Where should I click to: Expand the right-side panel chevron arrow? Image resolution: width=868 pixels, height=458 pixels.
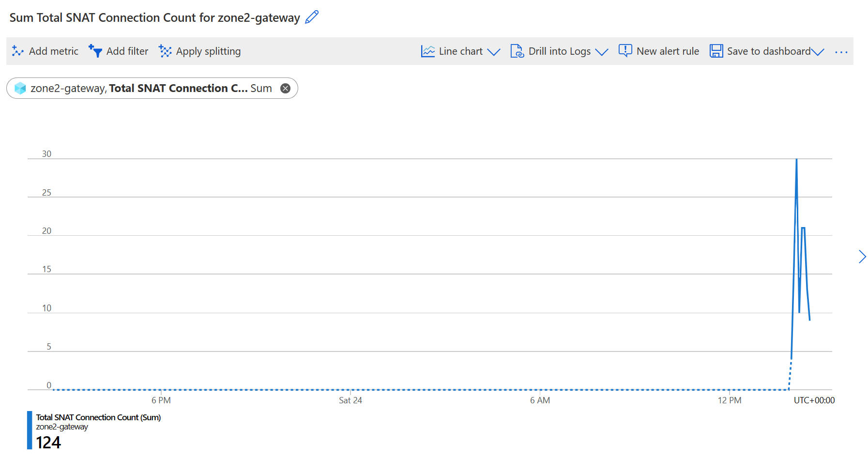pyautogui.click(x=862, y=257)
